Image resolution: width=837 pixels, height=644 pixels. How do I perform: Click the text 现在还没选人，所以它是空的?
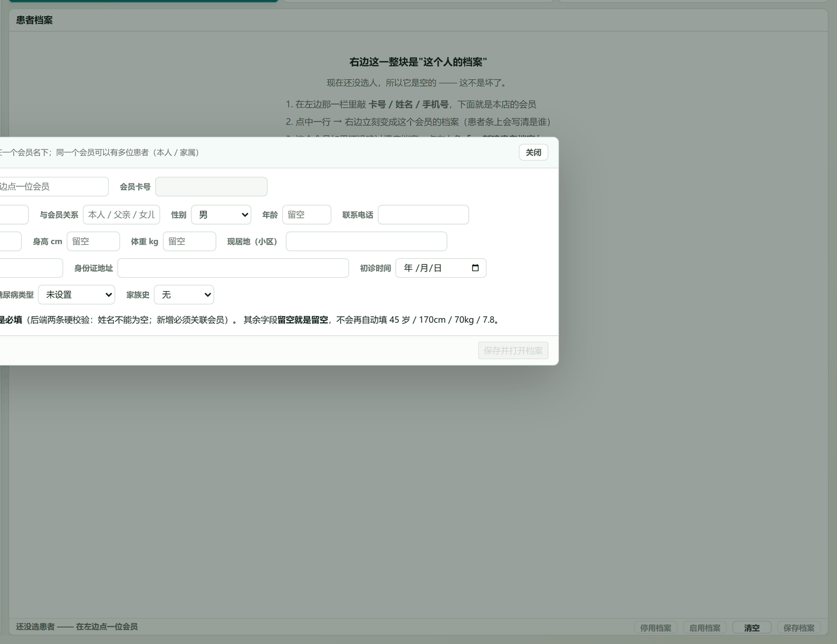click(x=382, y=83)
